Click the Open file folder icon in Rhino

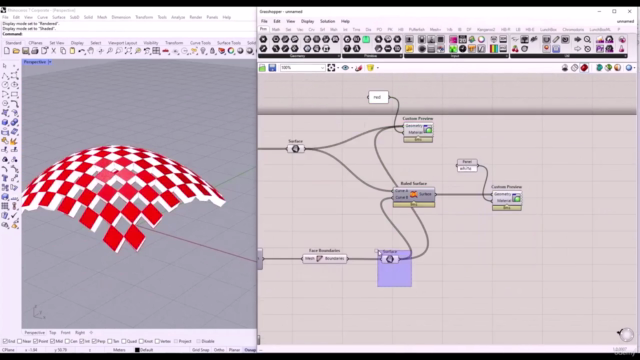point(16,51)
